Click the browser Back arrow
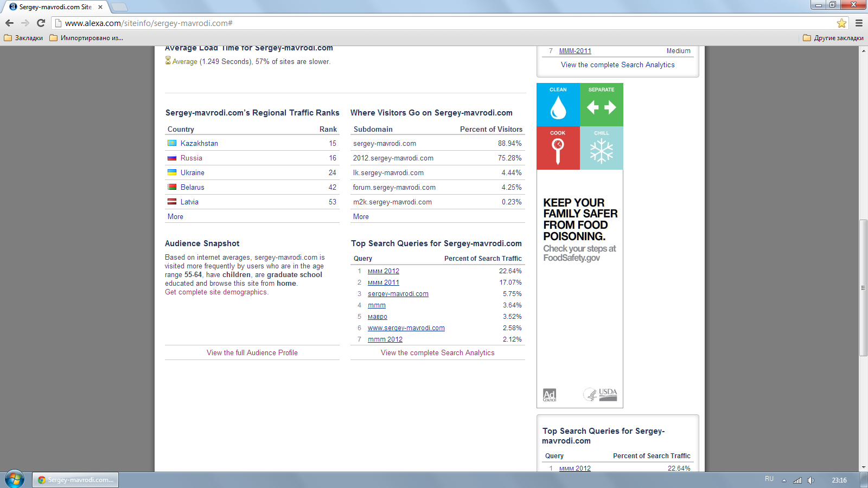Screen dimensions: 868x488 coord(9,23)
